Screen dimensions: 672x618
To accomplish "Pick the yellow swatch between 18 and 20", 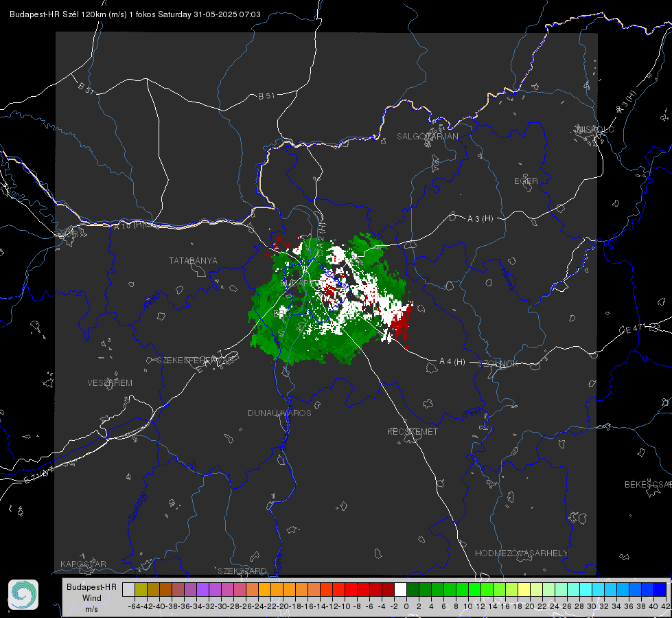I will tap(524, 589).
